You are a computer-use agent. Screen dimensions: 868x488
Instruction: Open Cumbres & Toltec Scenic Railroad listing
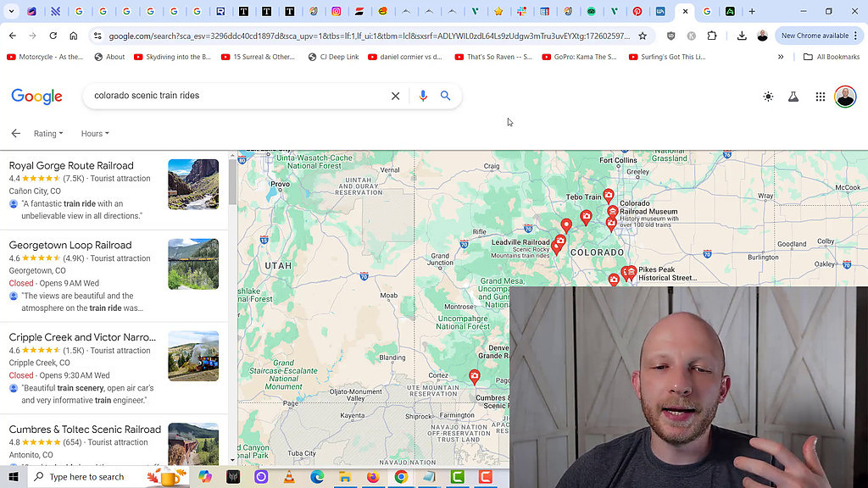point(85,430)
